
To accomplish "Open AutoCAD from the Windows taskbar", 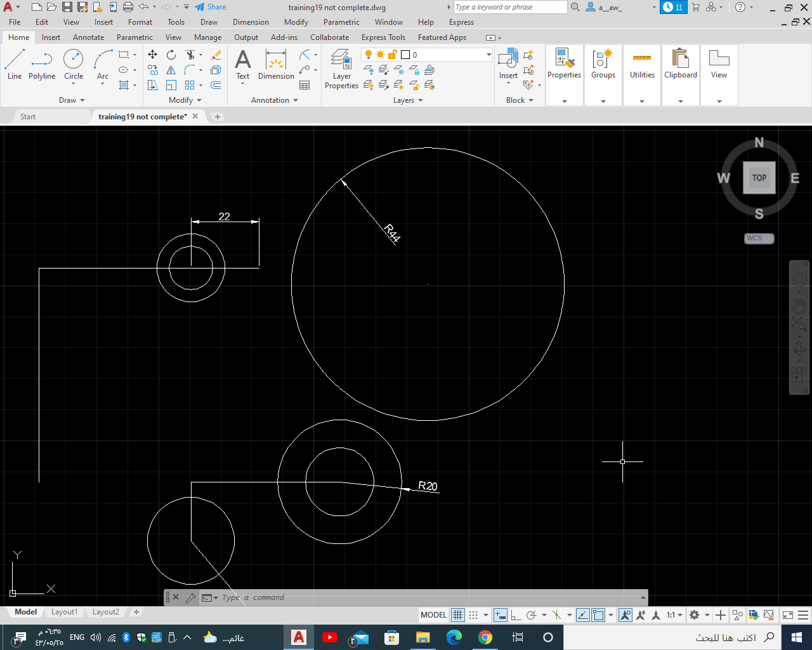I will click(x=299, y=637).
